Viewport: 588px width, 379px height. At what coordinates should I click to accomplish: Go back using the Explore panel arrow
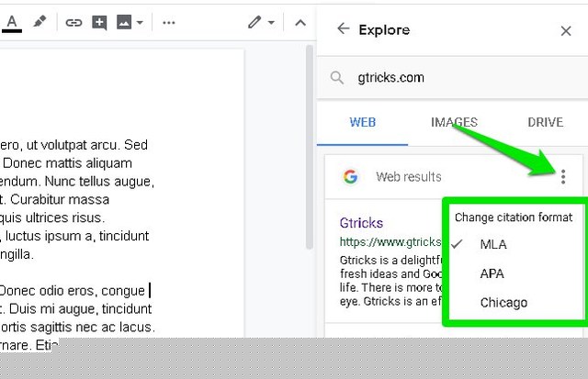point(344,29)
